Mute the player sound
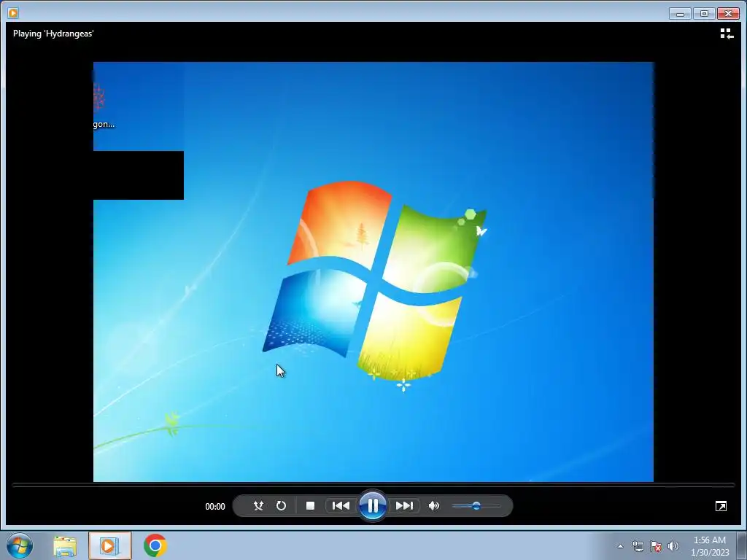Screen dimensions: 747x560 pos(434,506)
